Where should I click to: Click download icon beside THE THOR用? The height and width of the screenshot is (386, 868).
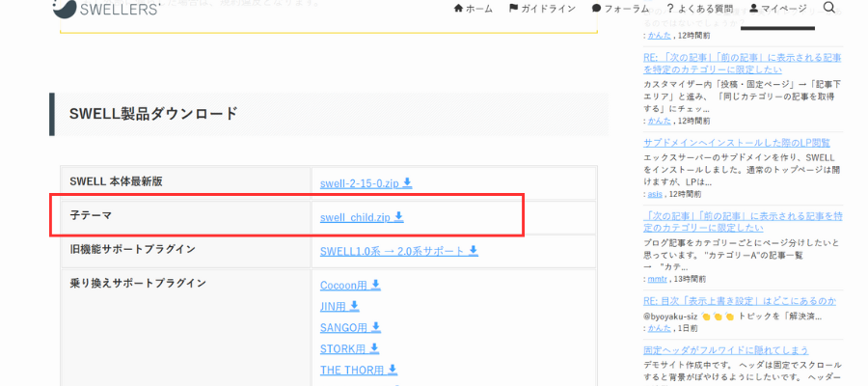click(393, 370)
